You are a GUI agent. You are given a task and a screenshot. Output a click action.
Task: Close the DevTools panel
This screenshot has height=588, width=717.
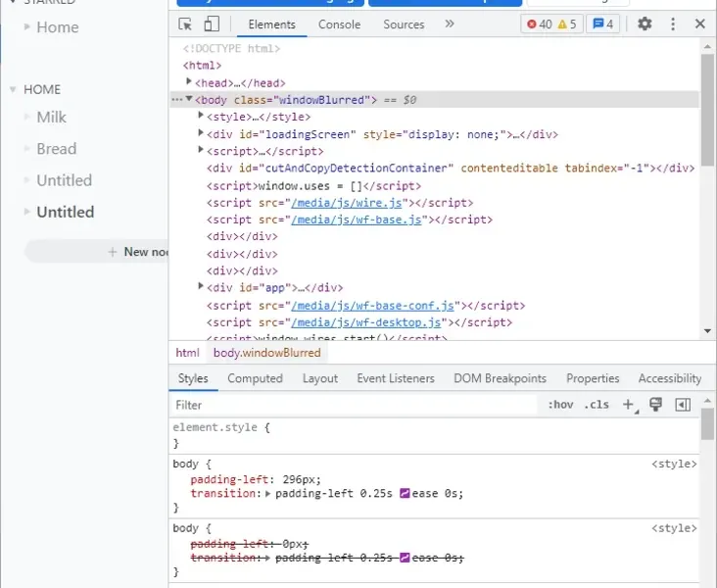(700, 24)
